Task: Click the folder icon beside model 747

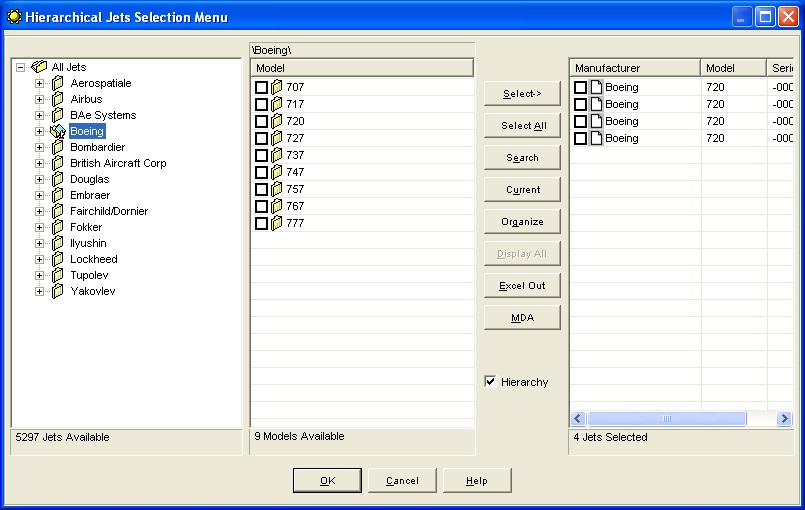Action: (277, 172)
